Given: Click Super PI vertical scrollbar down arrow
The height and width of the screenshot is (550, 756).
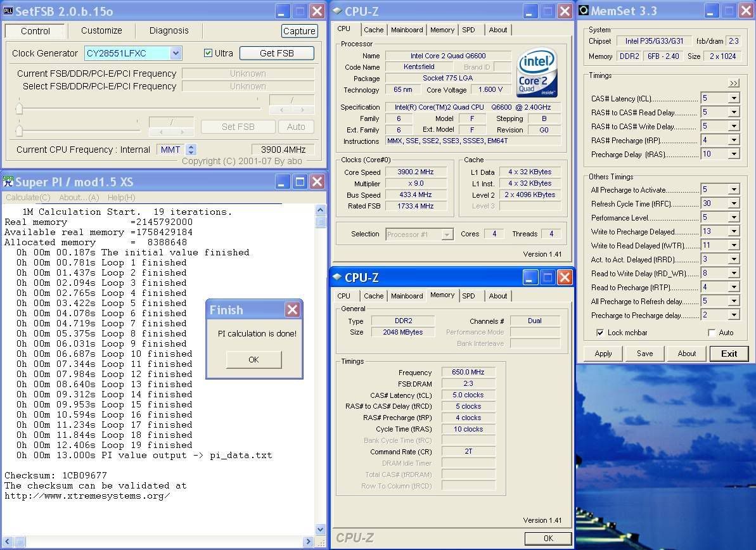Looking at the screenshot, I should click(320, 529).
